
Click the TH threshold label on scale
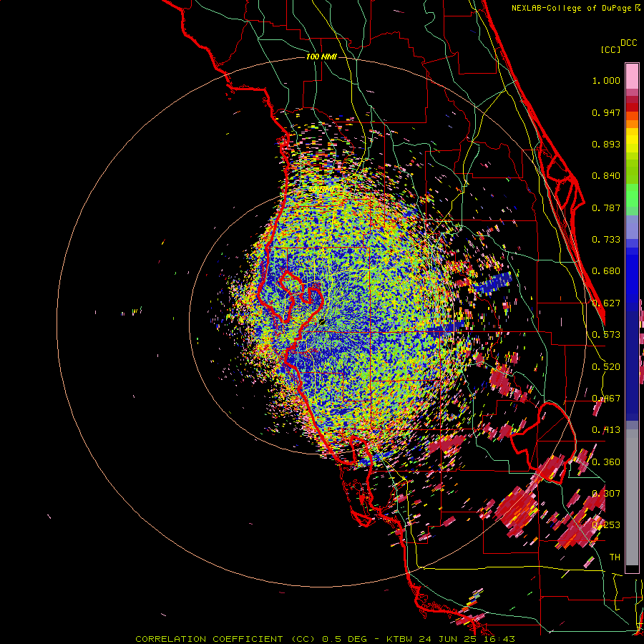(x=615, y=557)
